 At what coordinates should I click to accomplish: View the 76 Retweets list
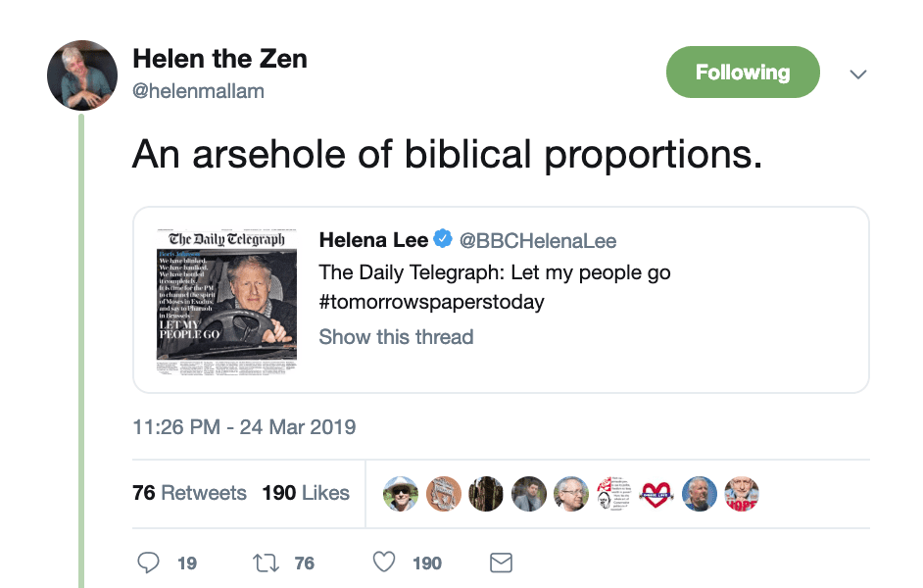tap(189, 493)
